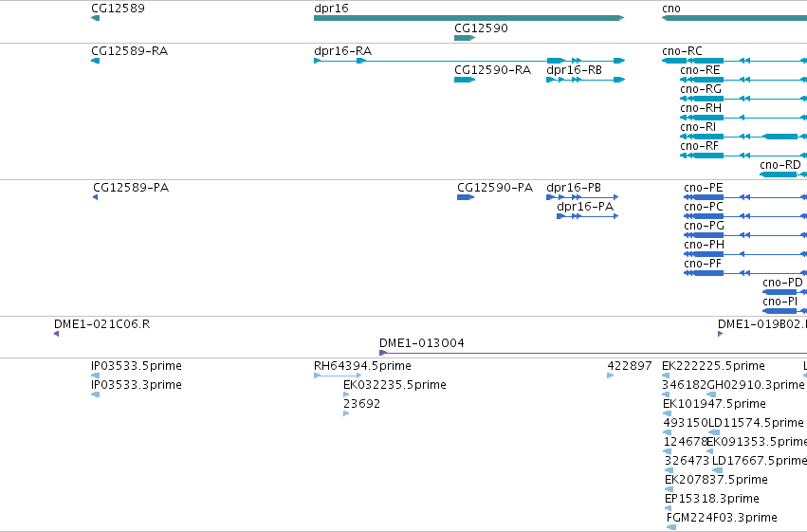
Task: Click the dpr16-RB transcript feature
Action: (x=586, y=80)
